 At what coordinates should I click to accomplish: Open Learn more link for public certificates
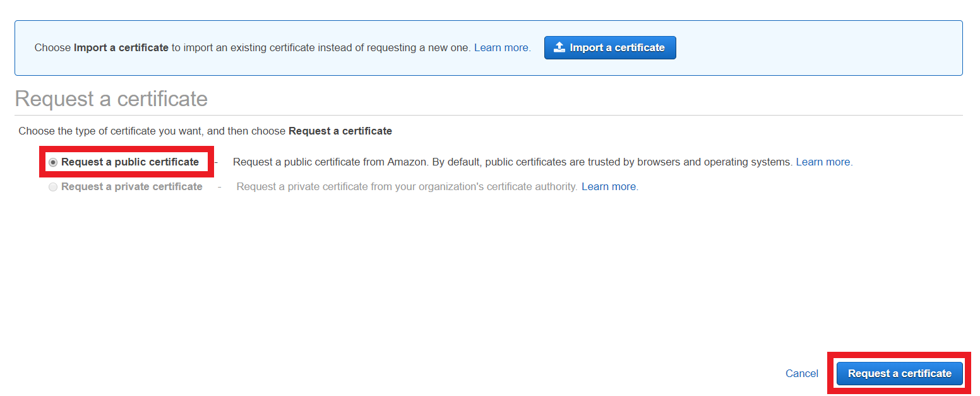(x=823, y=162)
